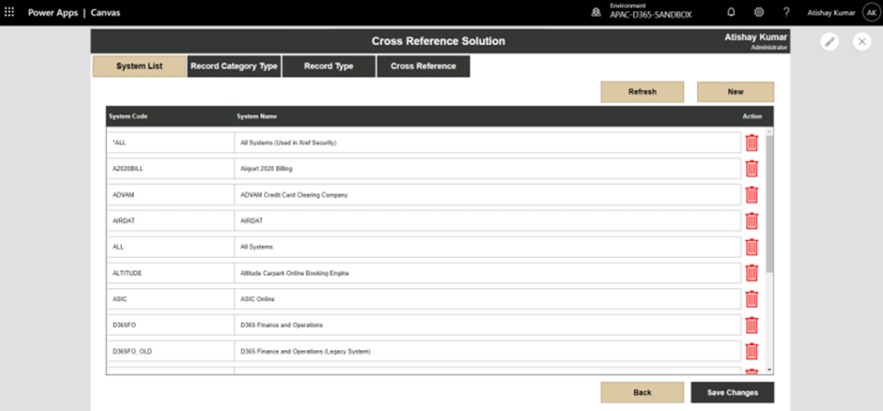883x411 pixels.
Task: Click the APAC-D365-SANDBOX environment name
Action: 650,15
